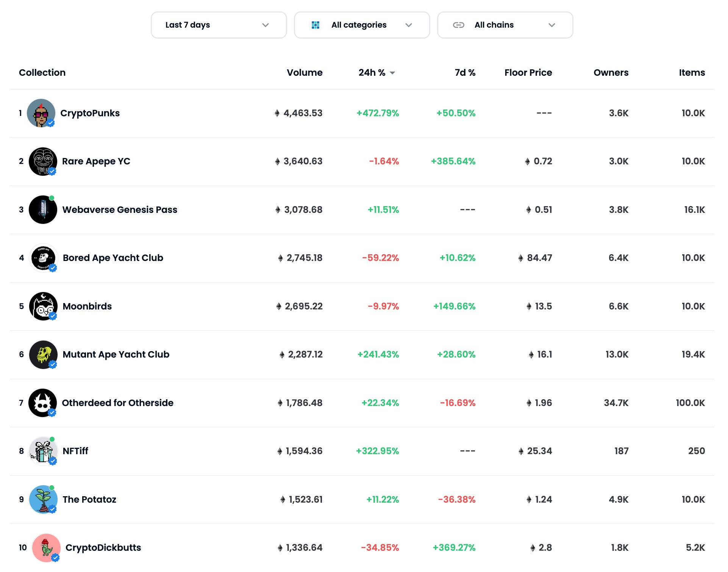Sort by the Volume column header
The width and height of the screenshot is (728, 572).
[304, 73]
